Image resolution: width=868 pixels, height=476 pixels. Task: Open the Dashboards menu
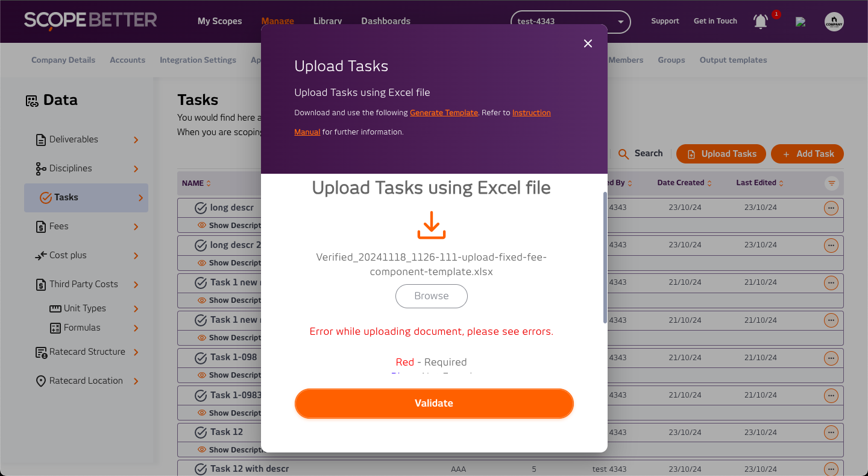(386, 21)
